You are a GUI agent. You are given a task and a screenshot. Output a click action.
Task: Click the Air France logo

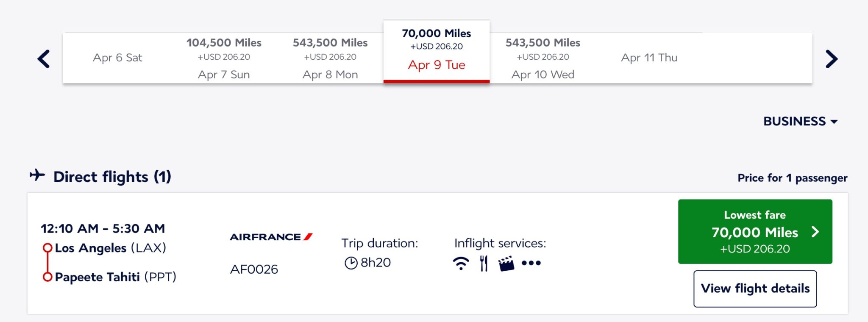272,238
